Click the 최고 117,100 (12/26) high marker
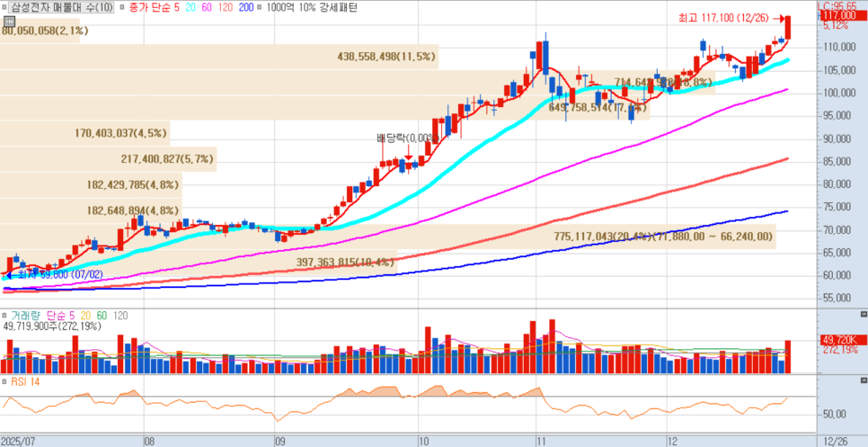868x447 pixels. pyautogui.click(x=723, y=18)
